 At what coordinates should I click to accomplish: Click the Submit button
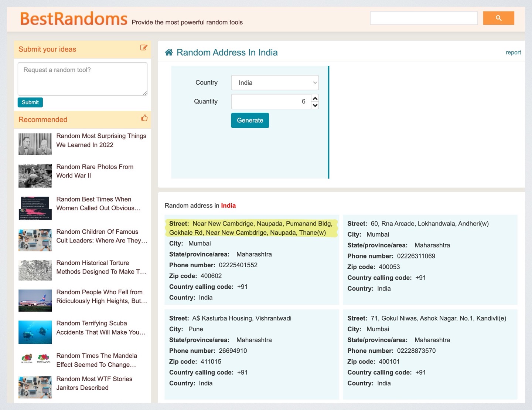[30, 102]
